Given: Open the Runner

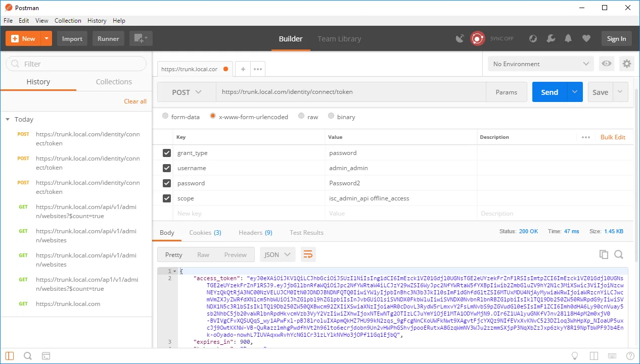Looking at the screenshot, I should [108, 38].
